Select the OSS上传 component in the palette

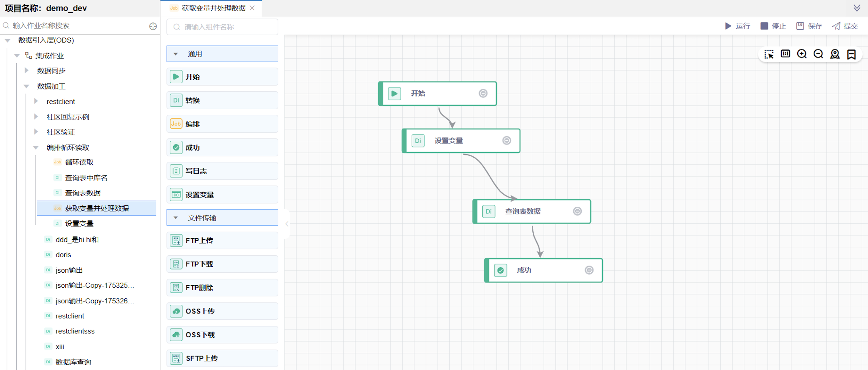(222, 311)
